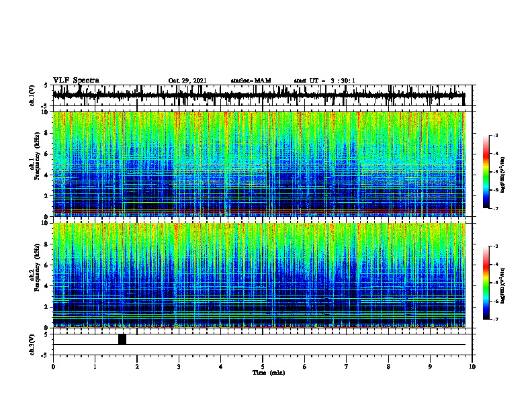Screen dimensions: 532x411
Task: Click time axis tick label "1"
Action: point(95,367)
